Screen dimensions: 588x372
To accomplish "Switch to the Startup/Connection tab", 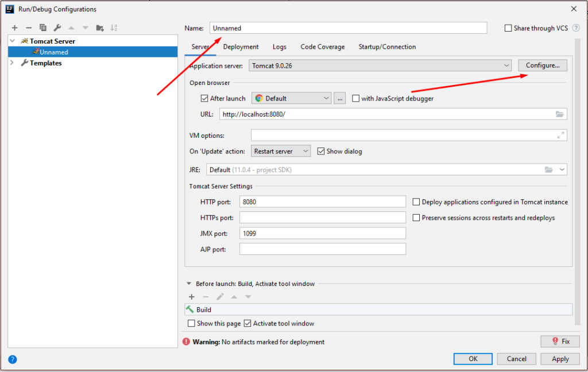I will click(387, 47).
